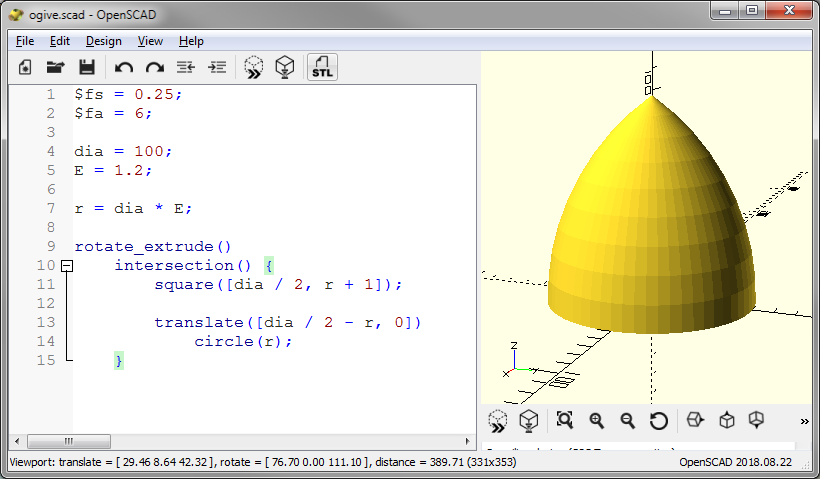Open the File menu
The height and width of the screenshot is (479, 820).
tap(25, 41)
